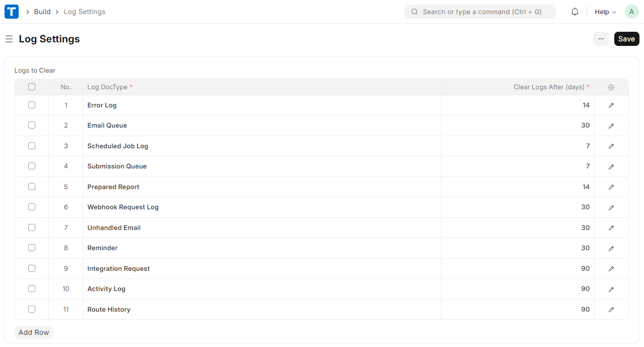
Task: Focus the search or command bar
Action: click(x=480, y=12)
